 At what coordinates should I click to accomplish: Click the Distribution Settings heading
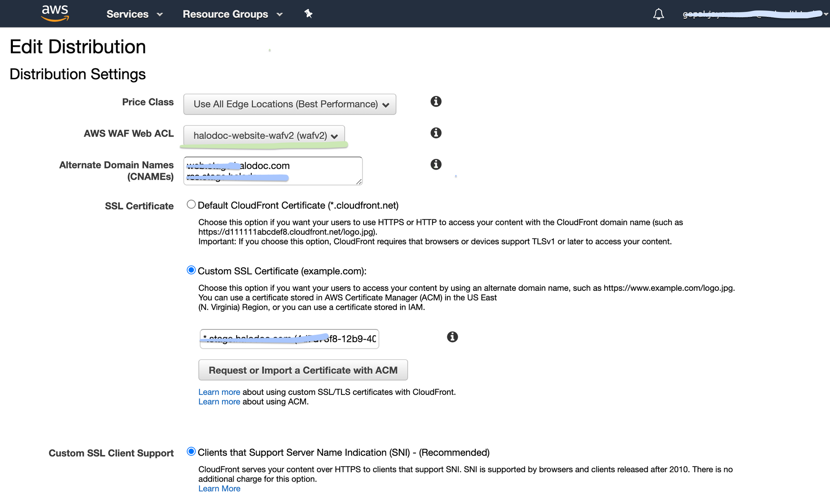78,74
